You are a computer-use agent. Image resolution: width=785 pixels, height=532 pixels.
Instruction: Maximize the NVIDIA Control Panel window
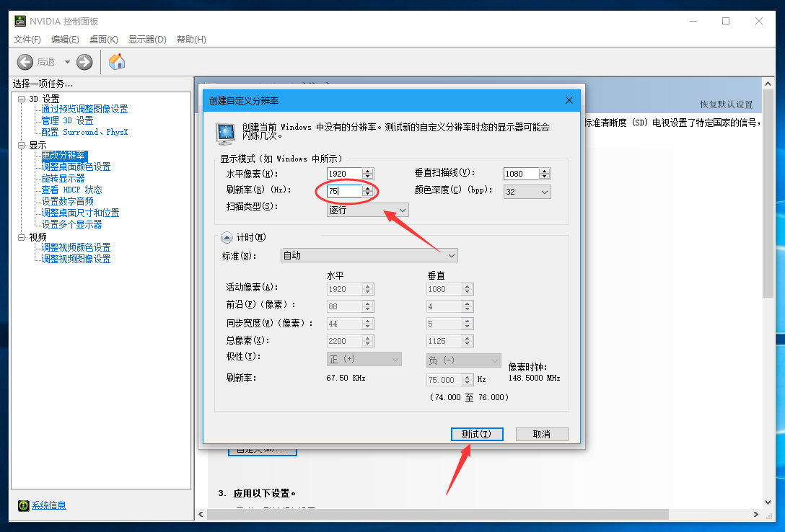click(x=726, y=21)
